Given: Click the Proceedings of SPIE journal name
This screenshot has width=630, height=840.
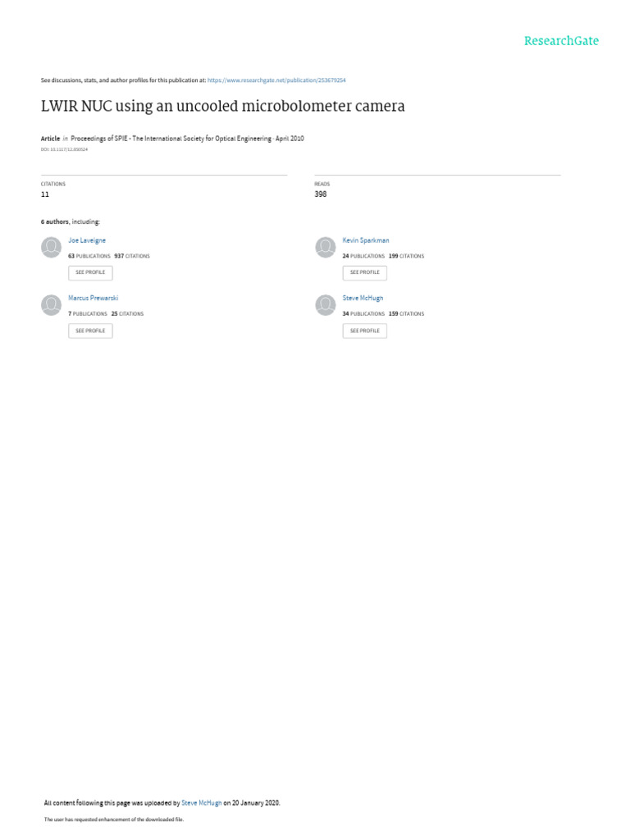Looking at the screenshot, I should tap(171, 139).
